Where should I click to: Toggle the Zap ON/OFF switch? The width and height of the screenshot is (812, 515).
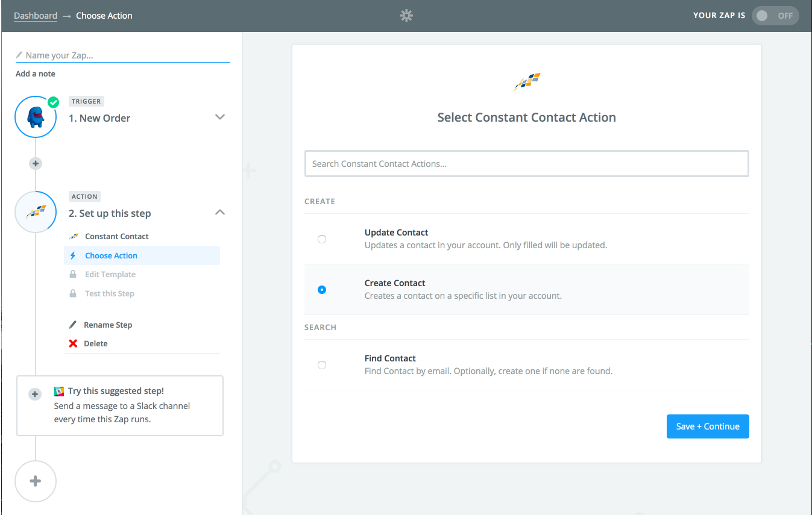775,16
